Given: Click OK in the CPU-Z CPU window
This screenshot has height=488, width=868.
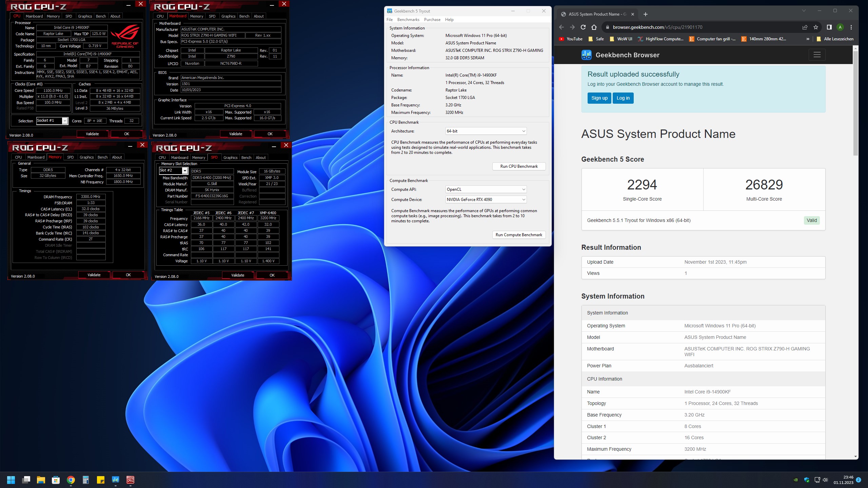Looking at the screenshot, I should point(126,134).
